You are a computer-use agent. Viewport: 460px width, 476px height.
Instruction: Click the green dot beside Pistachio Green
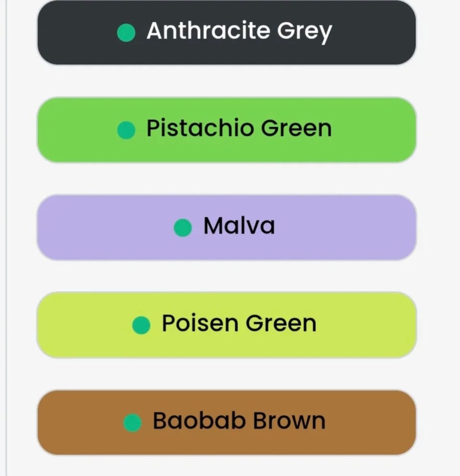point(126,130)
